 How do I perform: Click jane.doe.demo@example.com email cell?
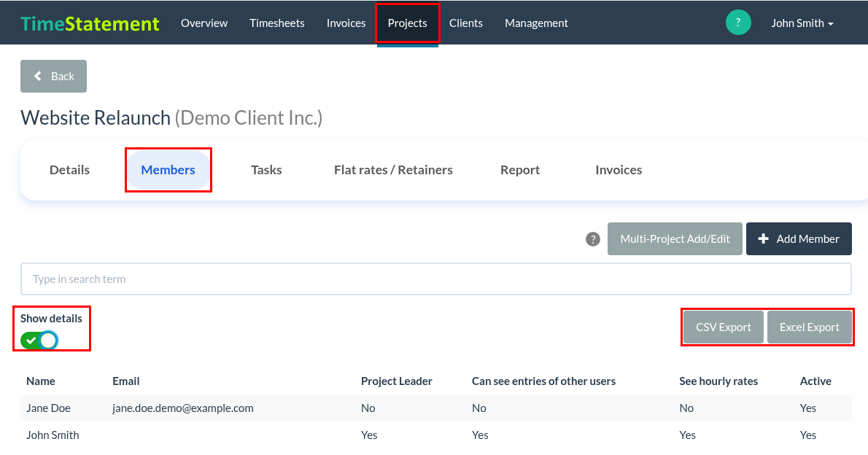pos(183,408)
